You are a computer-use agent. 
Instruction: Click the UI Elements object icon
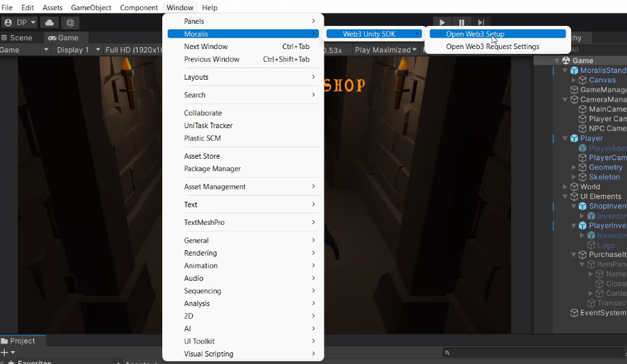click(575, 196)
